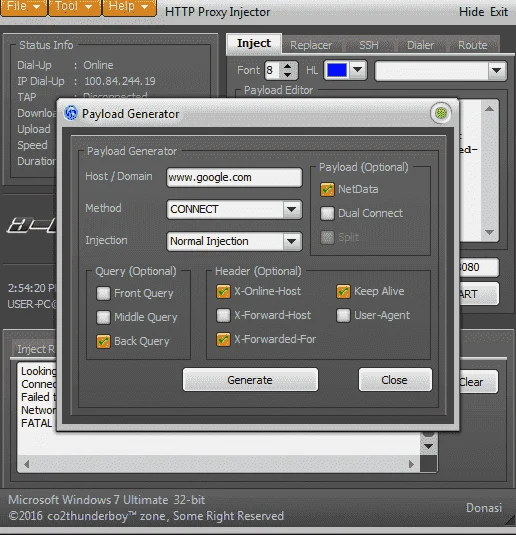This screenshot has width=516, height=535.
Task: Click the blue HL color swatch
Action: 337,70
